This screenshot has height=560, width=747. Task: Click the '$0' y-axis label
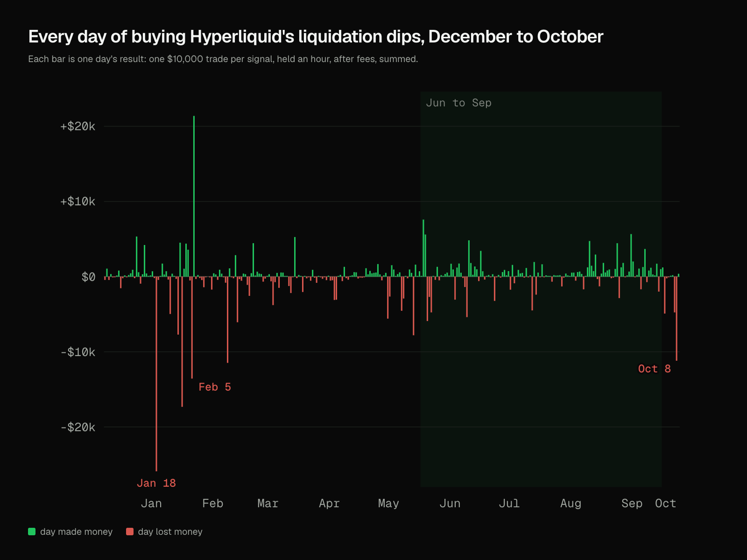pyautogui.click(x=88, y=277)
